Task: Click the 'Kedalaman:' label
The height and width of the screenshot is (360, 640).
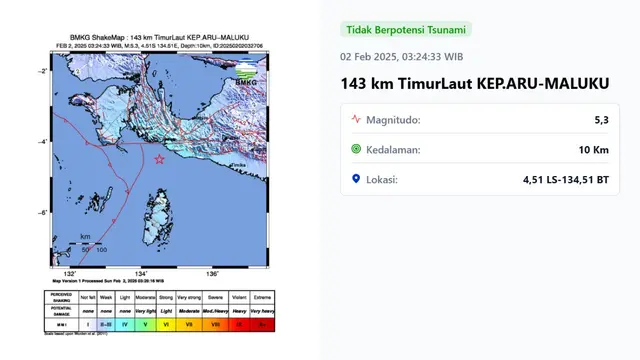Action: coord(393,150)
